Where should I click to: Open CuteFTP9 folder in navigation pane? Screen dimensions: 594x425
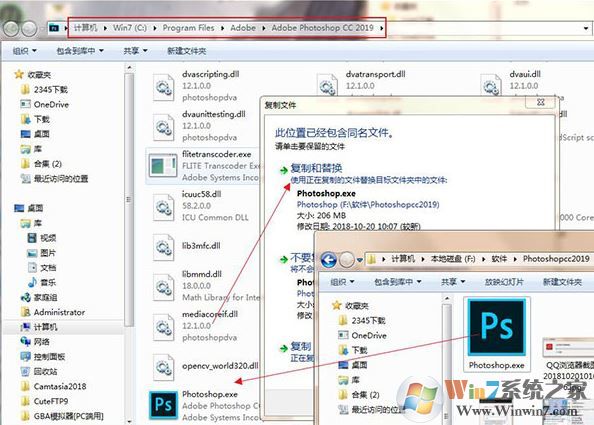46,401
